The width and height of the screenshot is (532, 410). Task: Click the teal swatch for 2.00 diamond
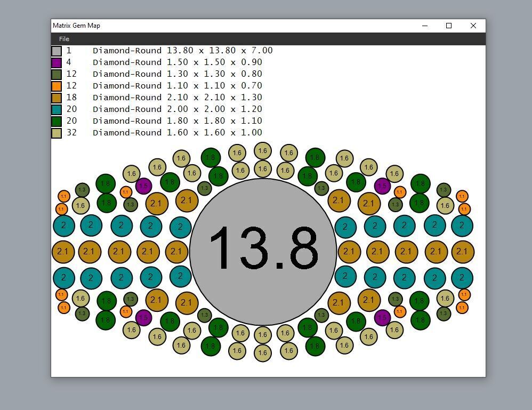[57, 109]
